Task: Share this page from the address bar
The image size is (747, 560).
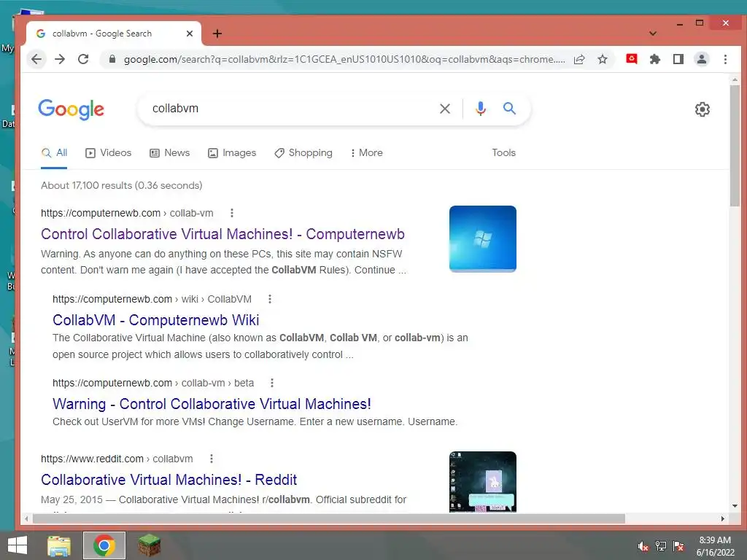Action: coord(579,59)
